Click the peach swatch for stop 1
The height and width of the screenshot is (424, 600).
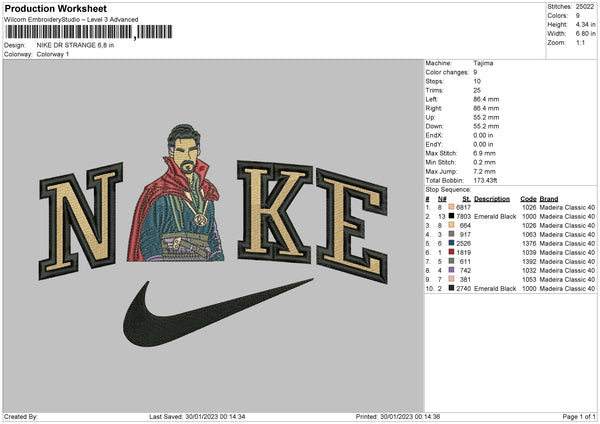451,207
